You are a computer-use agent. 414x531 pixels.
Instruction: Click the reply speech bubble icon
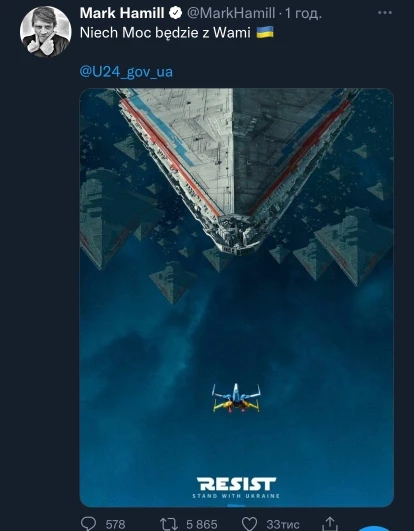point(89,524)
